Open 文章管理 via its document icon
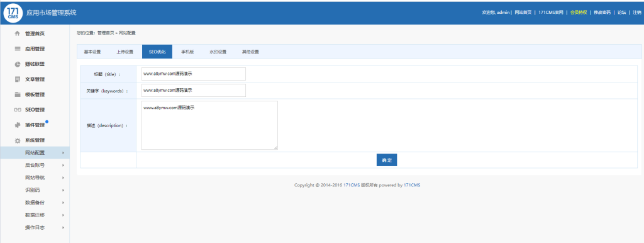 17,79
